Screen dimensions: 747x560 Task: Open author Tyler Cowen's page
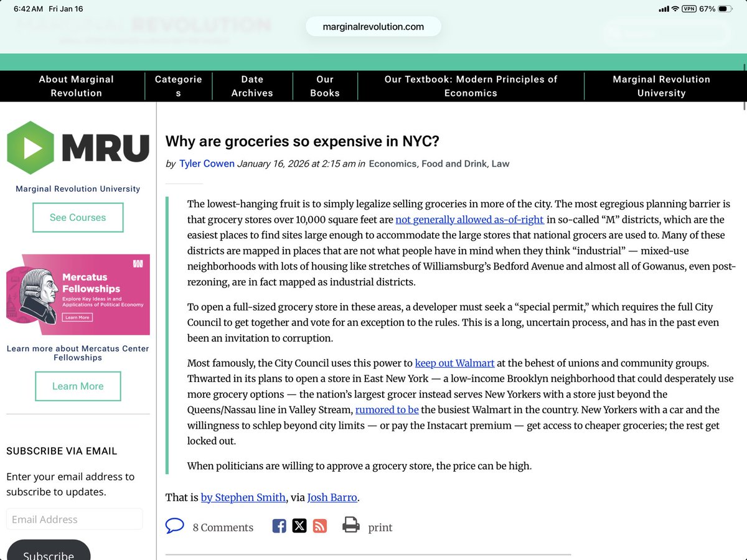tap(207, 164)
